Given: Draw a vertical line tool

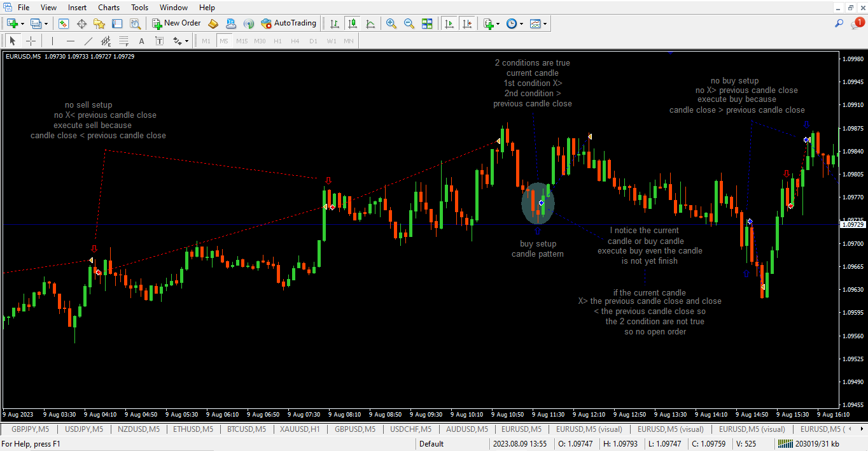Looking at the screenshot, I should [52, 41].
